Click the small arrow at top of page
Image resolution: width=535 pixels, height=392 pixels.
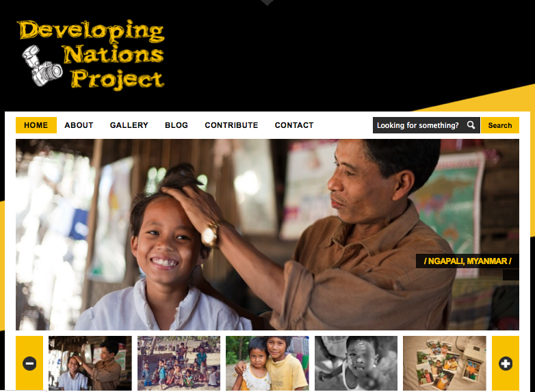(x=267, y=3)
